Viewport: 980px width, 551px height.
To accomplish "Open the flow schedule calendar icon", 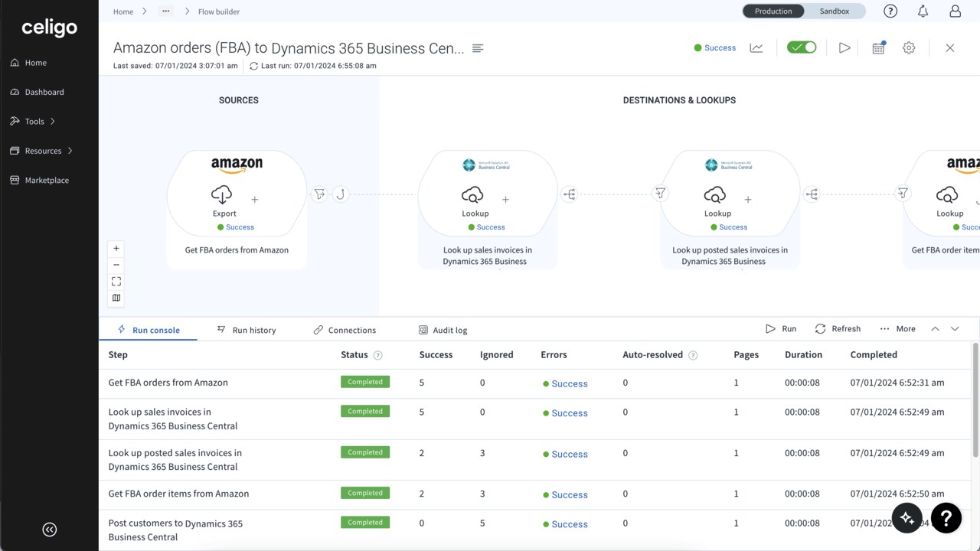I will (x=878, y=48).
